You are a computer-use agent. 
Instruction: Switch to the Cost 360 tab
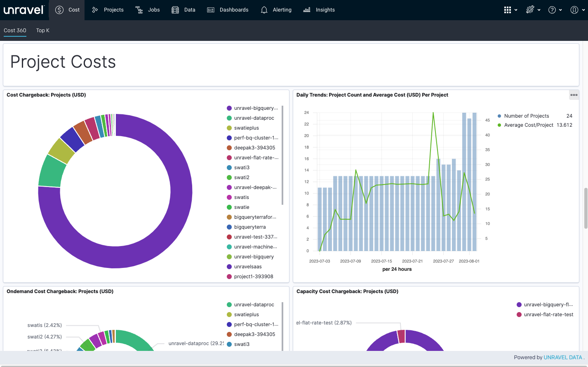click(15, 31)
